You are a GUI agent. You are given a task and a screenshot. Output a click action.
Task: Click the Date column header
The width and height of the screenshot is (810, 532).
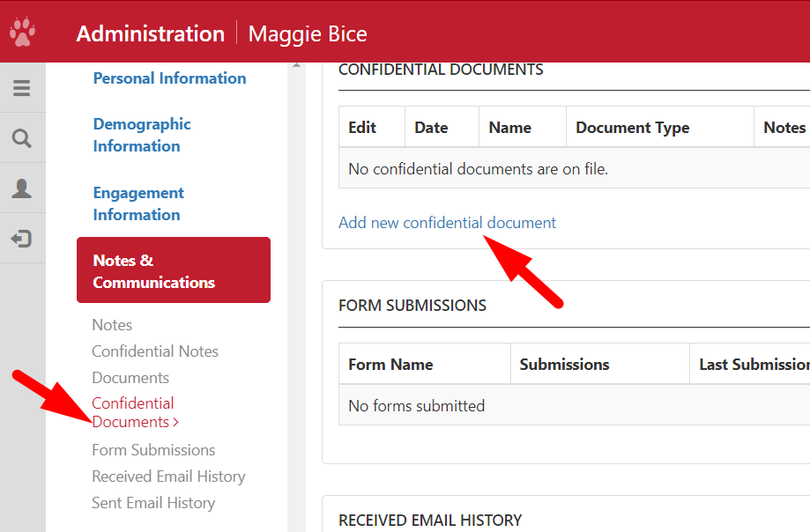click(x=442, y=127)
